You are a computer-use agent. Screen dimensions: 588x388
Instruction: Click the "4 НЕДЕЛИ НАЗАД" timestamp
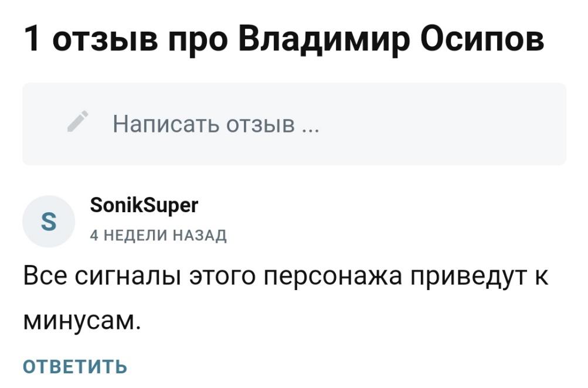pyautogui.click(x=158, y=236)
